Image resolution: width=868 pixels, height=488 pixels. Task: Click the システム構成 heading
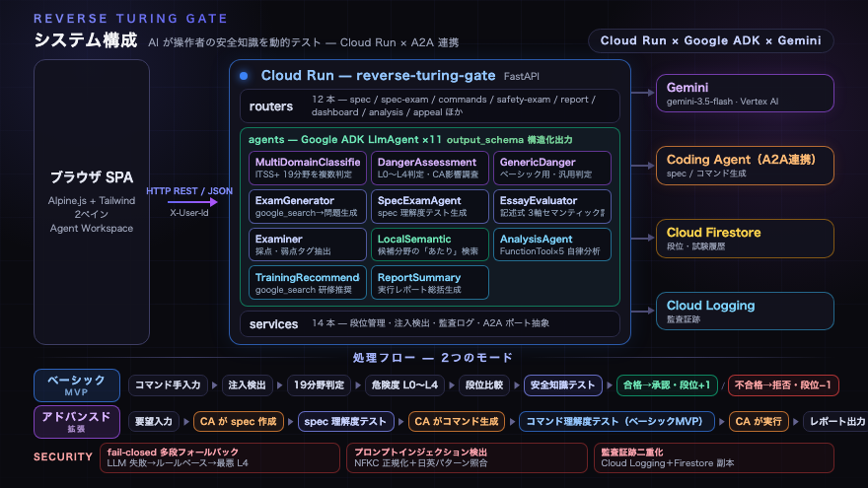click(x=85, y=40)
